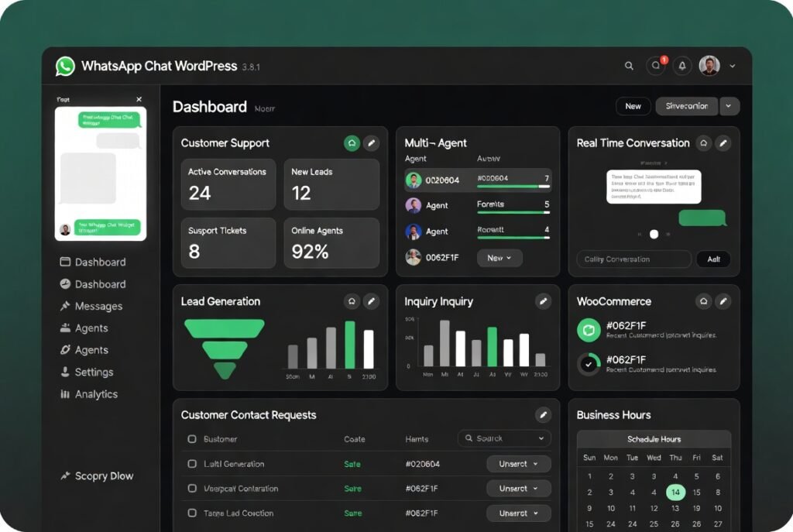The width and height of the screenshot is (793, 532).
Task: Open the New Leads 12 tile
Action: coord(331,184)
